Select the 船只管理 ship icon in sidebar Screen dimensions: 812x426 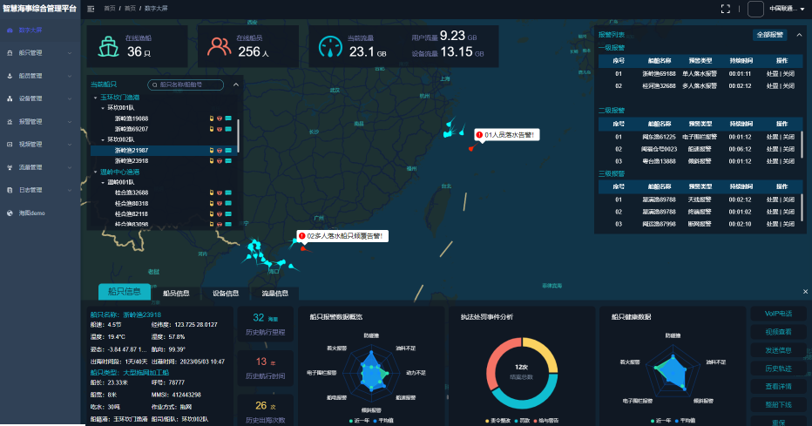pyautogui.click(x=10, y=53)
